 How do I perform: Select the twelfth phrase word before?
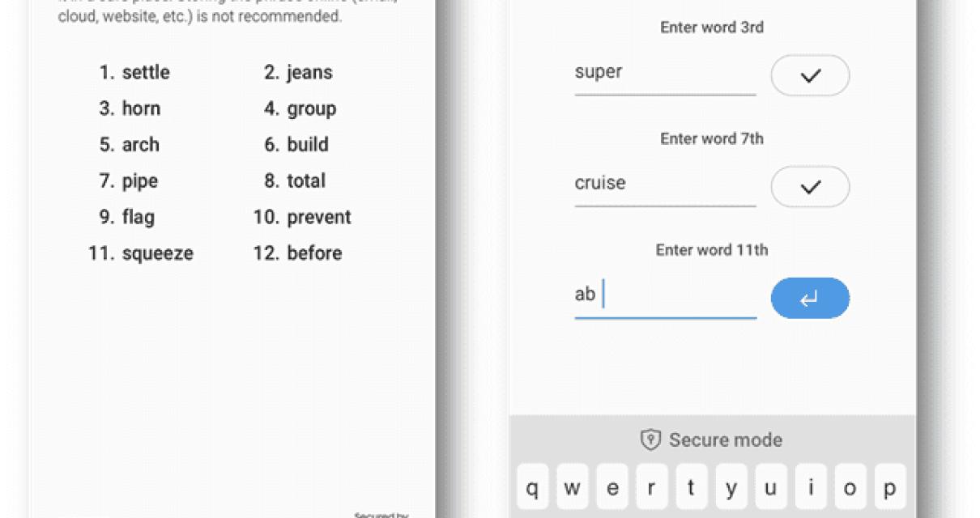click(x=313, y=253)
